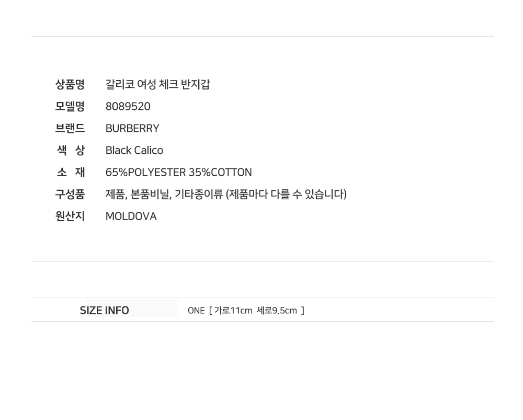Click the note (제품마다 다를 수 있습니다)
Viewport: 523px width, 420px height.
click(286, 194)
